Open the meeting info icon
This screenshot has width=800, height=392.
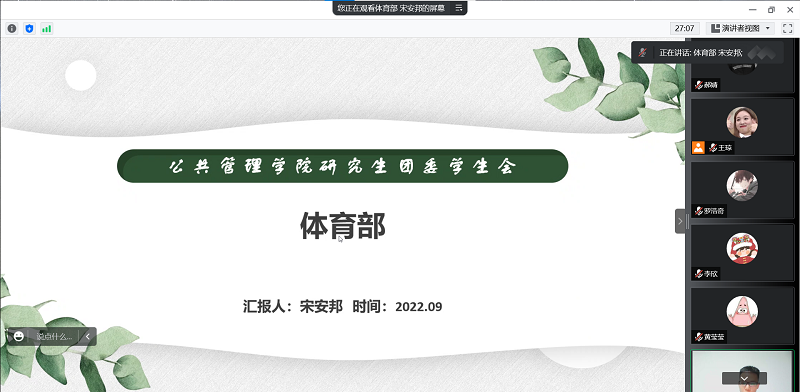(x=12, y=29)
